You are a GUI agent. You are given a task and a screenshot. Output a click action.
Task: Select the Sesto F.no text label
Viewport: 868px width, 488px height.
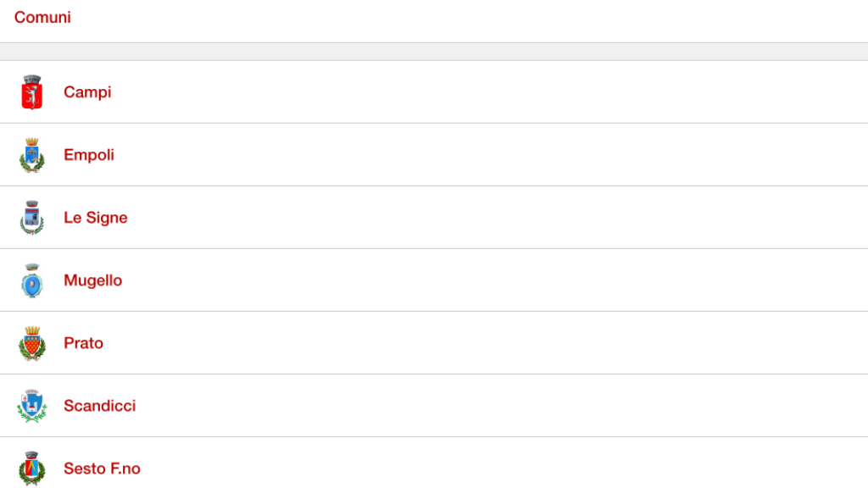coord(103,469)
